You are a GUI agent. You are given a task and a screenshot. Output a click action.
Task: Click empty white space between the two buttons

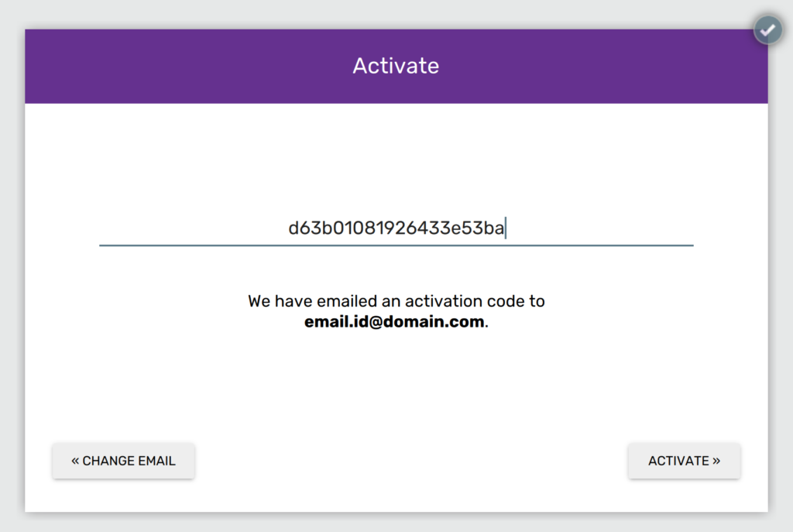pos(410,461)
